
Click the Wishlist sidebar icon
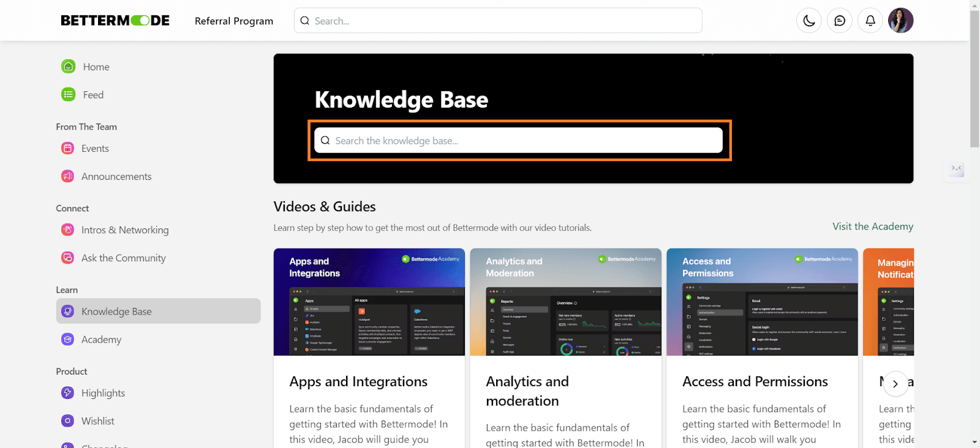pos(68,420)
